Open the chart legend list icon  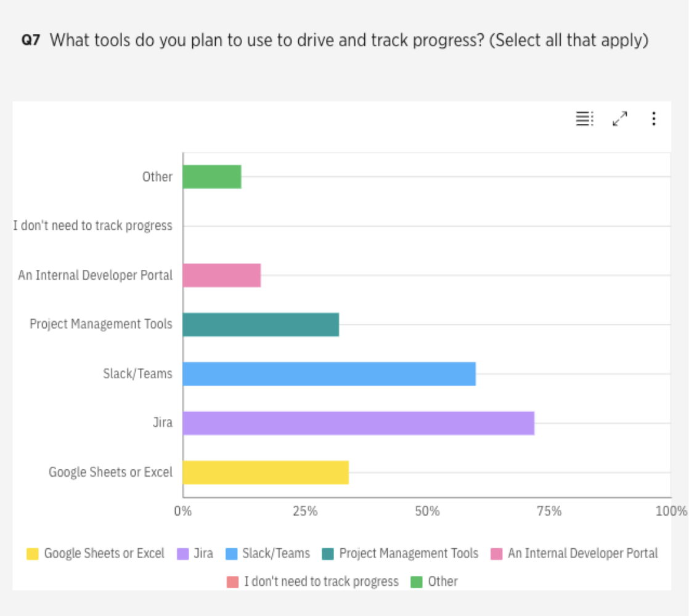click(x=585, y=119)
